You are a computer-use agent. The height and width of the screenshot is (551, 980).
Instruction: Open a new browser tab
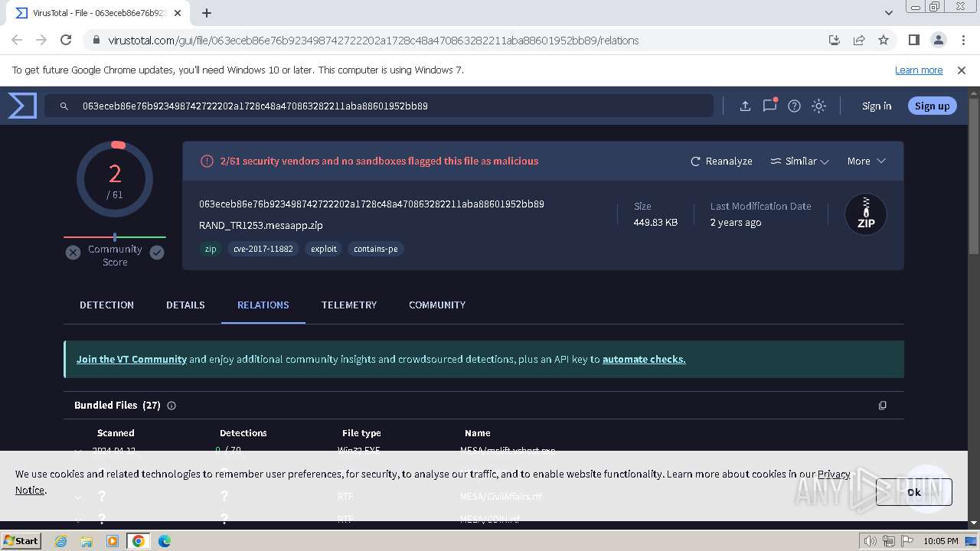[207, 12]
